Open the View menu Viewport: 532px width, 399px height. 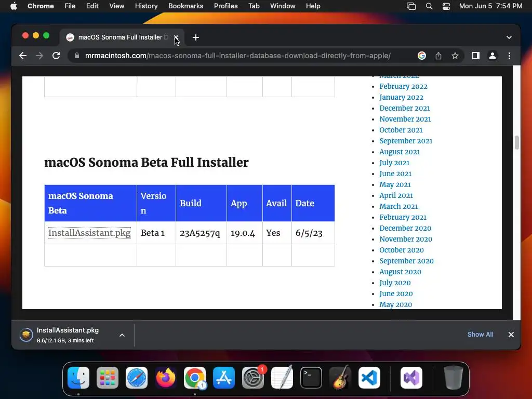coord(116,6)
